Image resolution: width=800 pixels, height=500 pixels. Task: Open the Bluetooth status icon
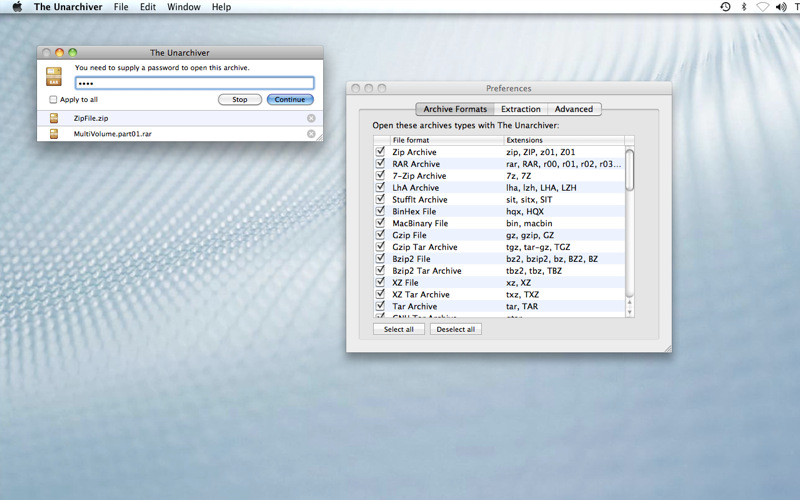pyautogui.click(x=744, y=7)
